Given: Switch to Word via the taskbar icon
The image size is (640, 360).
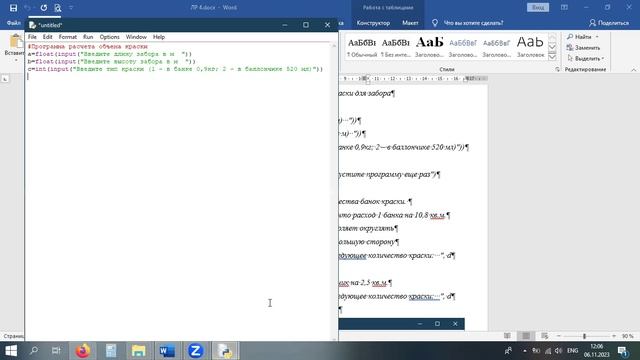Looking at the screenshot, I should (x=167, y=351).
